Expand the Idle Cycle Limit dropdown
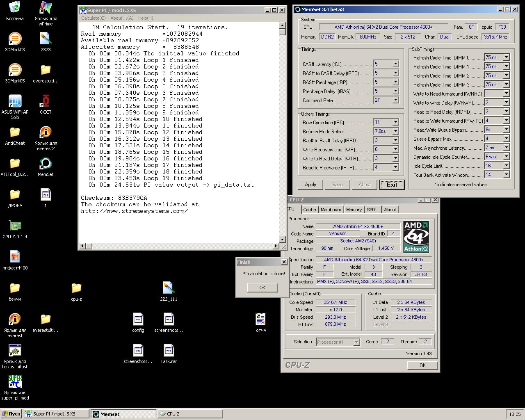 point(506,166)
